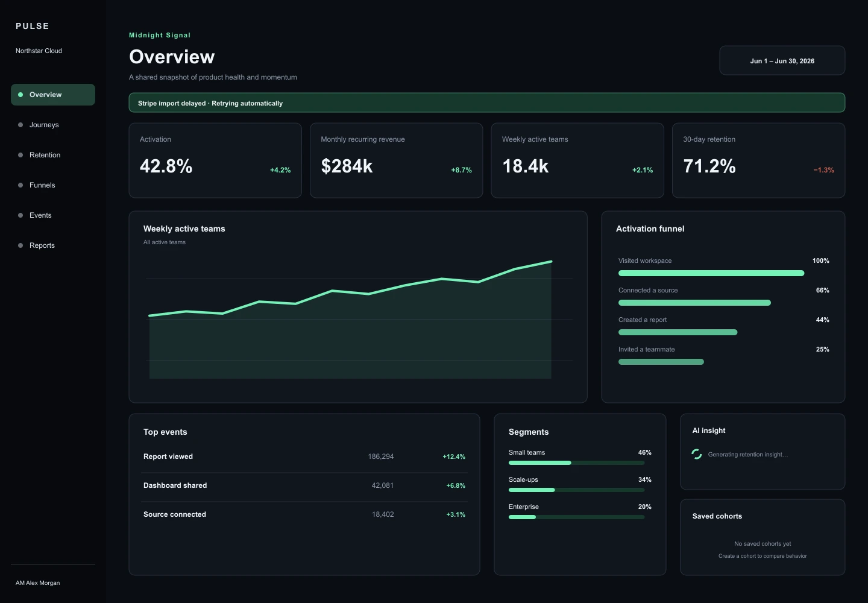Screen dimensions: 868x603
Task: Click the Invited a teammate funnel bar
Action: (x=661, y=362)
